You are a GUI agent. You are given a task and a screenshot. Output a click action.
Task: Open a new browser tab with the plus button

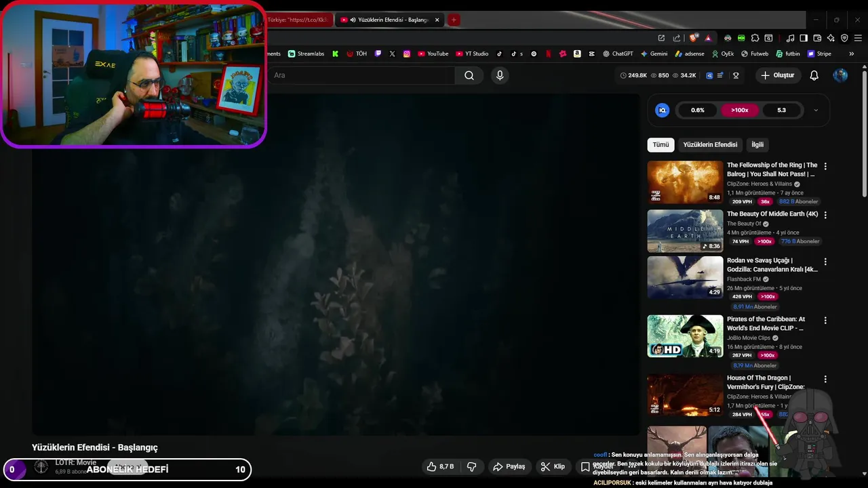454,20
